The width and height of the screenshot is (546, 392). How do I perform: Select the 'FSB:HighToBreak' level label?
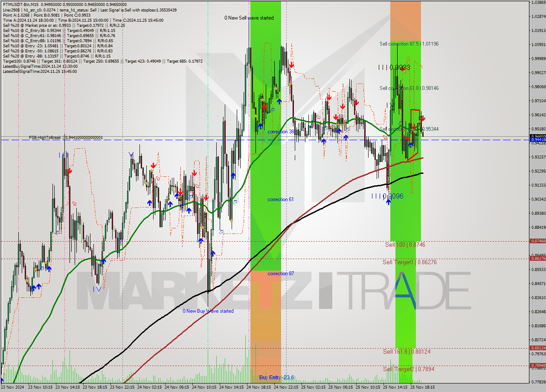[x=66, y=138]
